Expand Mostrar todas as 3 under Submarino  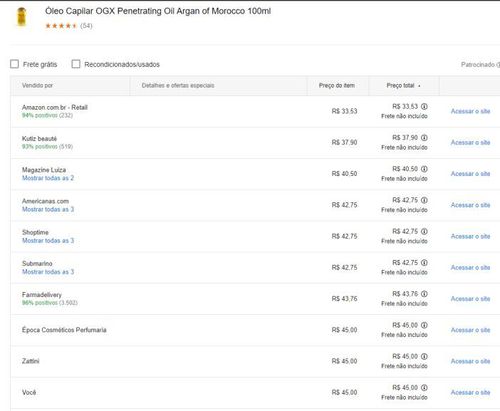48,272
